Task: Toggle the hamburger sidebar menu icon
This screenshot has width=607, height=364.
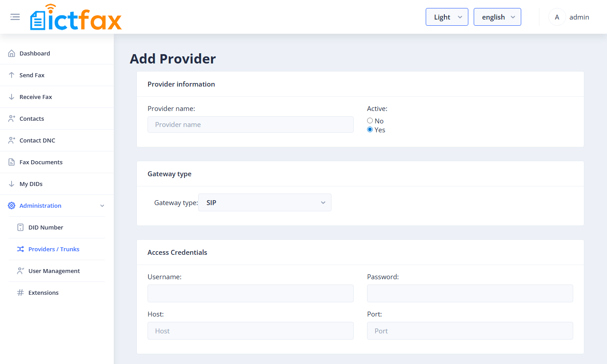Action: [15, 17]
